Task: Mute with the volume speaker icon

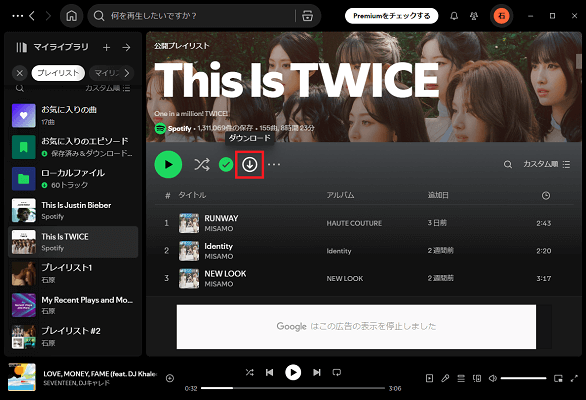Action: pos(493,378)
